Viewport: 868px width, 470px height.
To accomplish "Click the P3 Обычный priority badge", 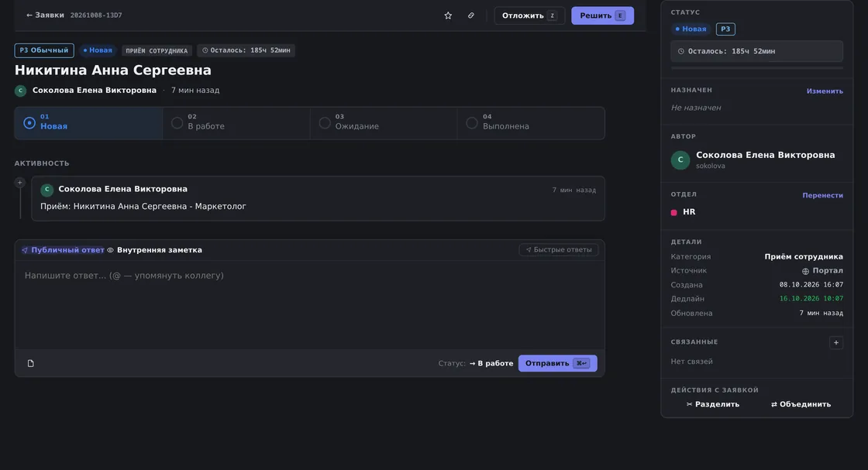I will coord(44,50).
